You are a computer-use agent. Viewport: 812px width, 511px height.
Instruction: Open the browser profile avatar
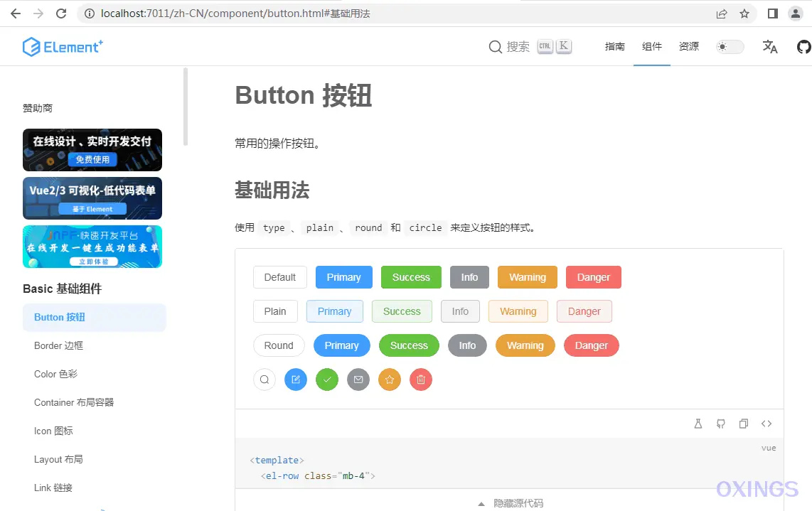796,14
